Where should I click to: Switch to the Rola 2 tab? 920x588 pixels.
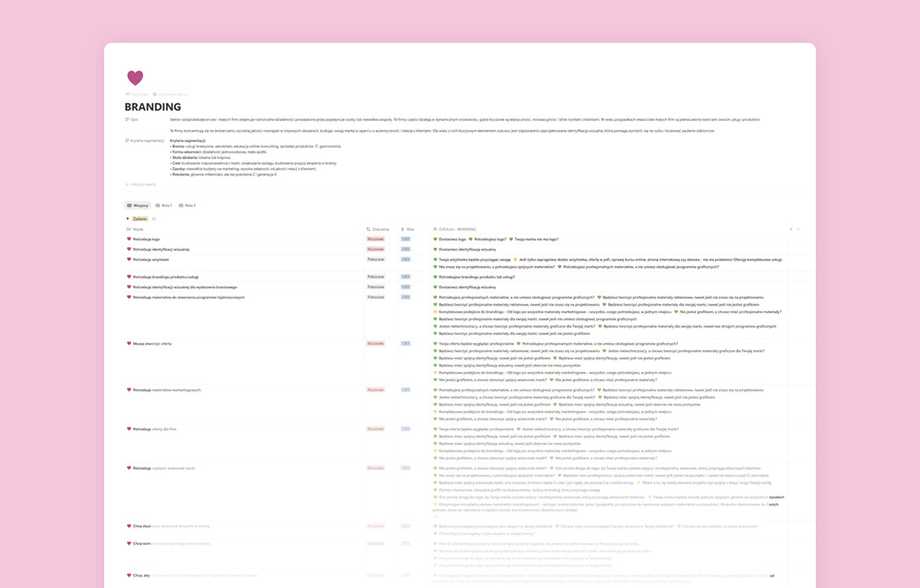[187, 206]
